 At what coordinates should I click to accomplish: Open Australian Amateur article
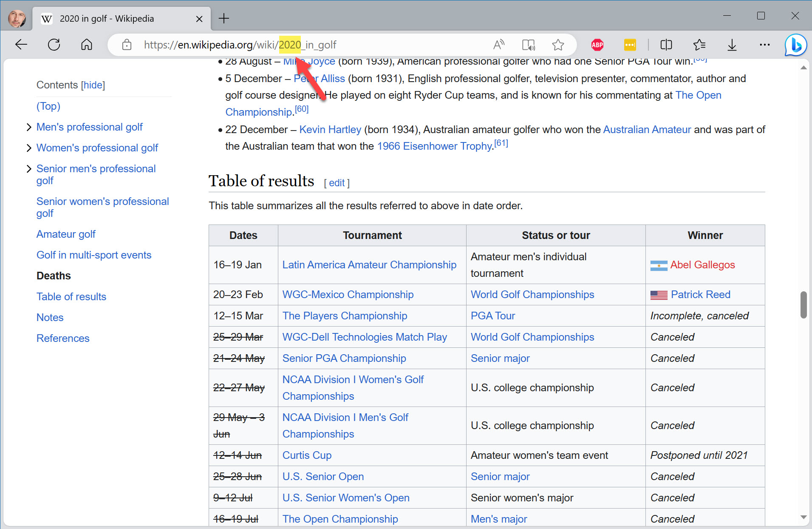coord(647,130)
